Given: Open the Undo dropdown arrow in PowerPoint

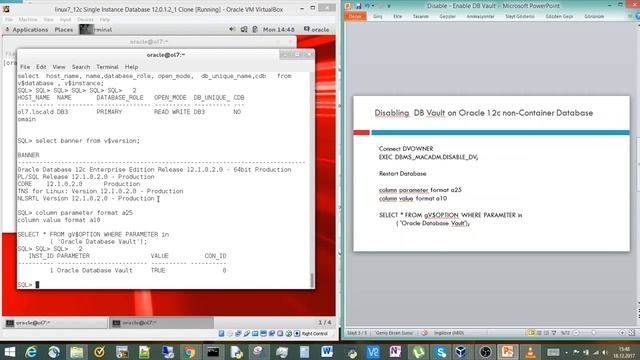Looking at the screenshot, I should click(x=373, y=6).
